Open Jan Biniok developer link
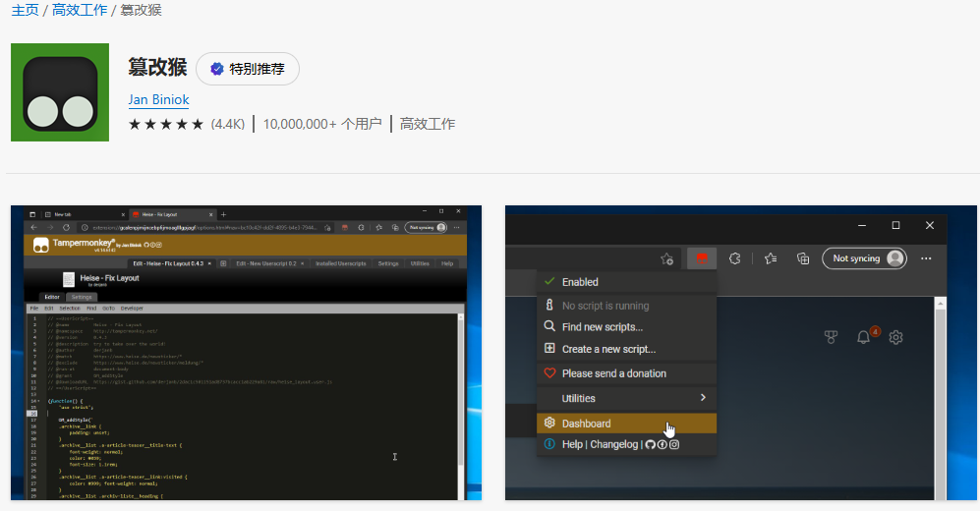The height and width of the screenshot is (511, 980). 158,100
